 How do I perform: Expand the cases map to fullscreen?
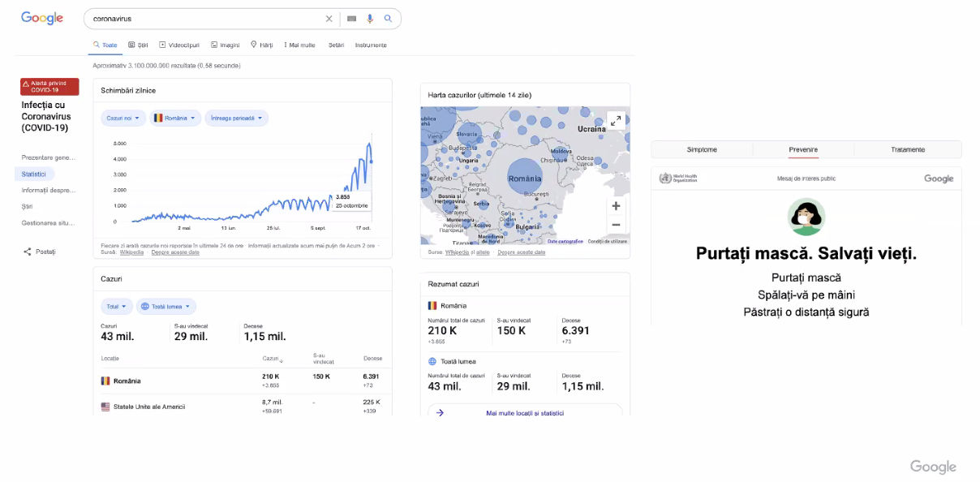click(x=616, y=120)
